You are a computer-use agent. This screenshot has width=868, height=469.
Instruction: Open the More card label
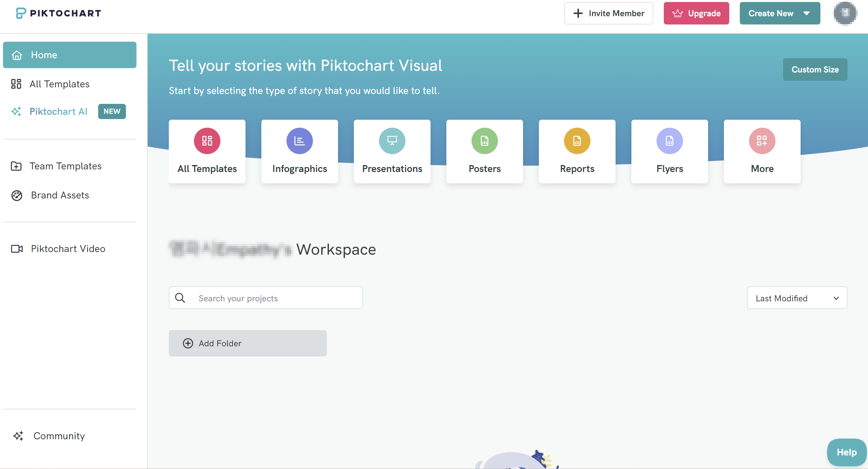[762, 169]
